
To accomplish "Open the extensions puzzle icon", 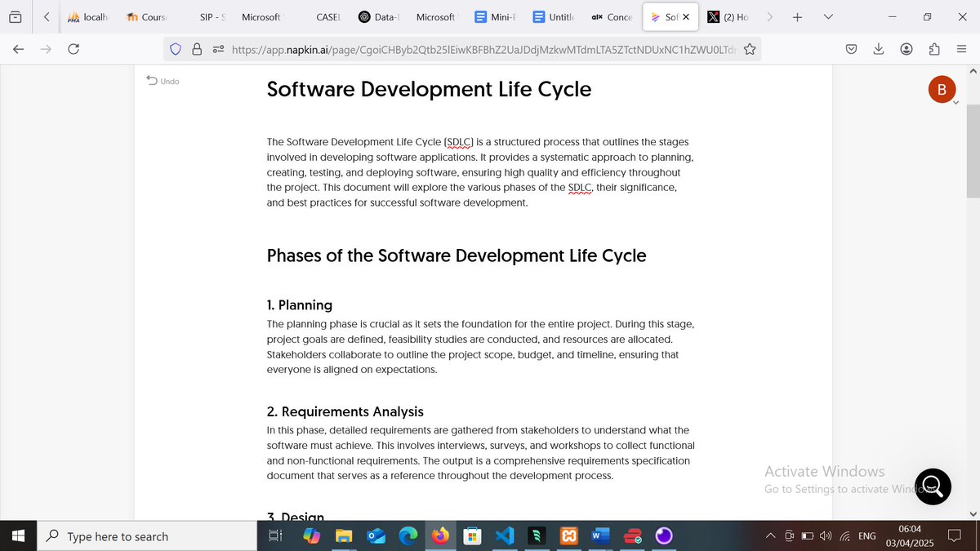I will click(934, 49).
